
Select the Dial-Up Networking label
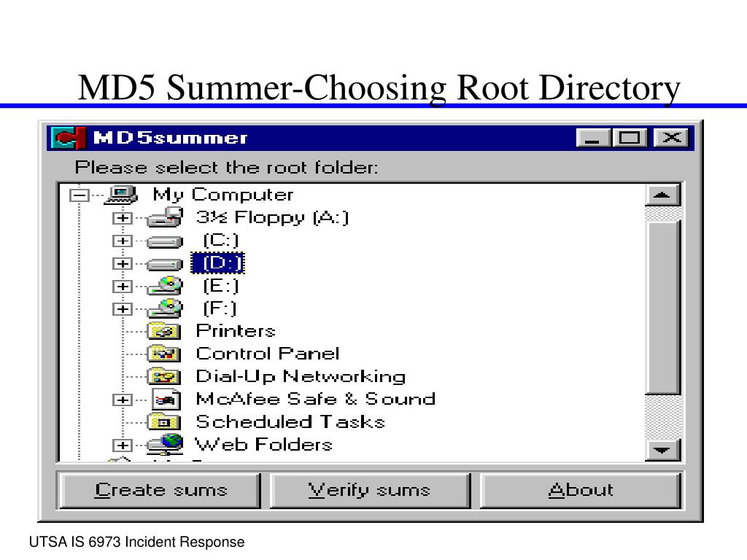(x=301, y=377)
